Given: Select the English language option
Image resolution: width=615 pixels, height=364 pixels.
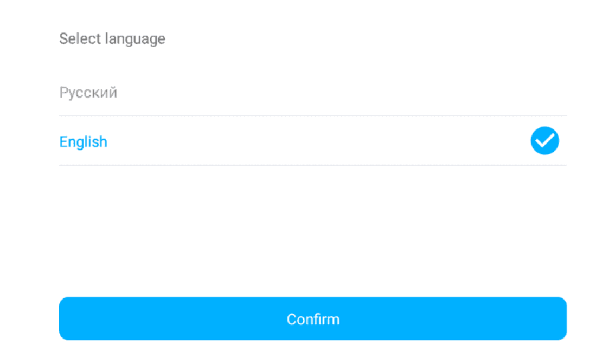Looking at the screenshot, I should (312, 141).
